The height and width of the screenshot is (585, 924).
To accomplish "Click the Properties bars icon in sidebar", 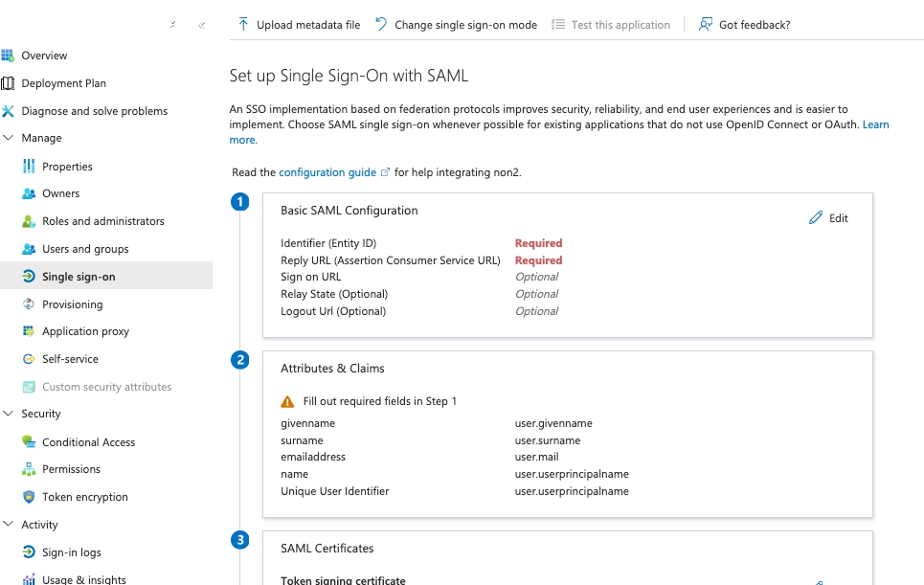I will [x=29, y=167].
